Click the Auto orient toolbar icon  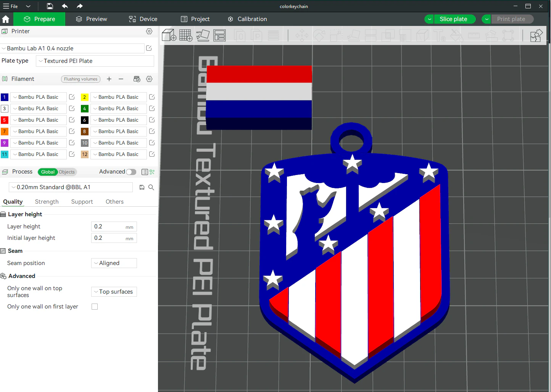click(x=203, y=35)
